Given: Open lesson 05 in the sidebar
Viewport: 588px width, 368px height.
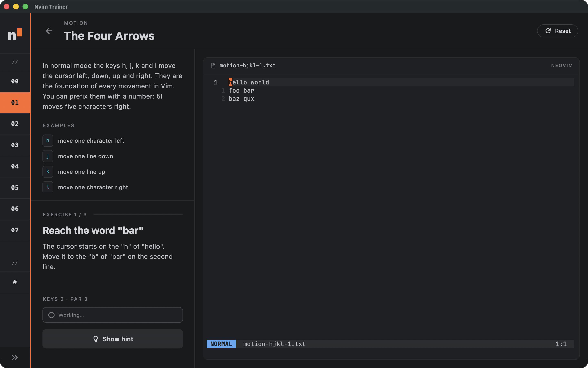Looking at the screenshot, I should click(15, 188).
